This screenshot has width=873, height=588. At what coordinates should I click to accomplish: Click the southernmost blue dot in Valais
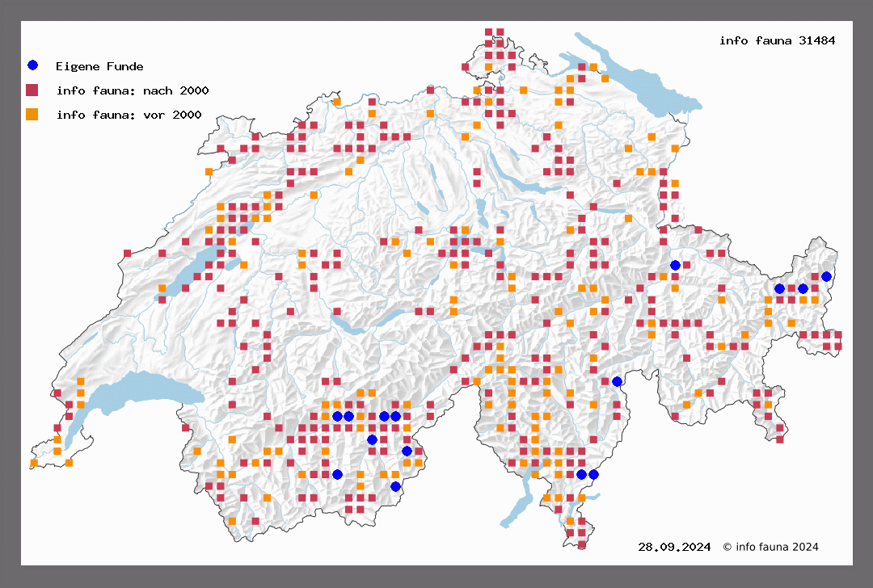coord(395,486)
